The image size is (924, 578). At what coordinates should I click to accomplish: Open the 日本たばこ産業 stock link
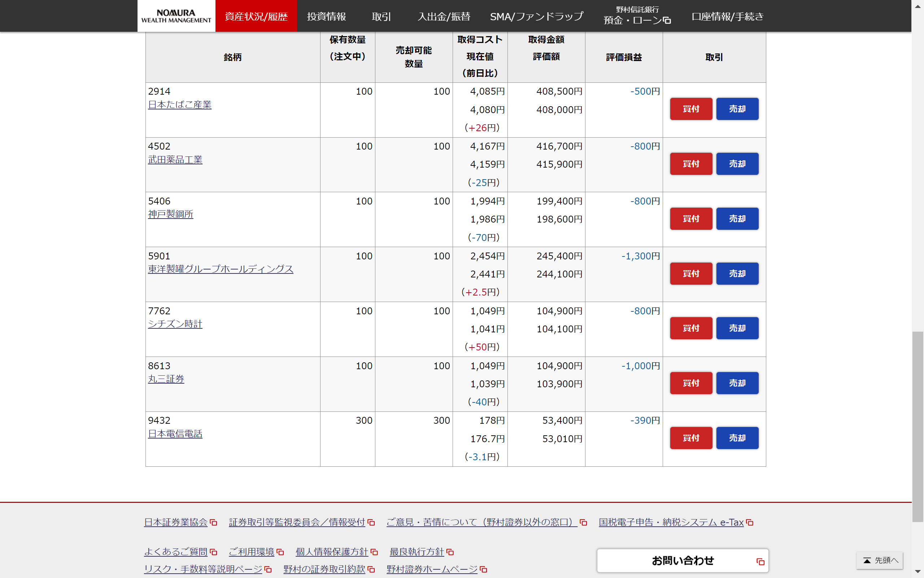(x=179, y=105)
